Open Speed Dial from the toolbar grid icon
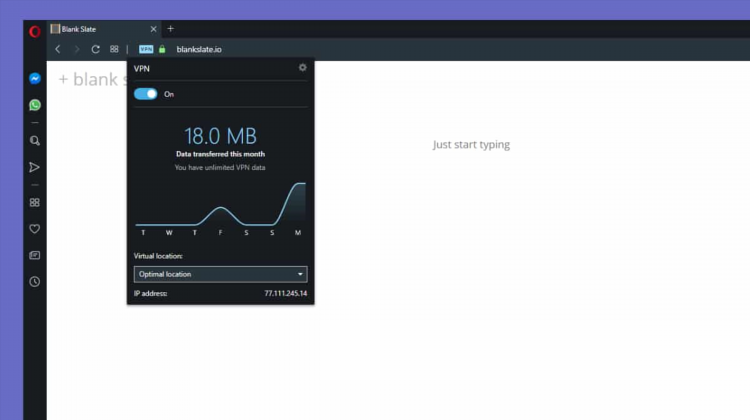Screen dimensions: 750x420 (114, 49)
